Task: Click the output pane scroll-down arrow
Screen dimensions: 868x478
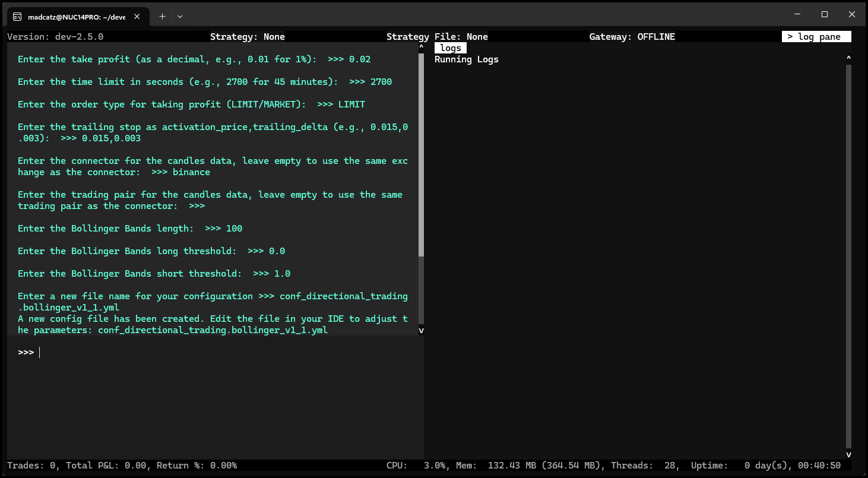Action: click(x=422, y=330)
